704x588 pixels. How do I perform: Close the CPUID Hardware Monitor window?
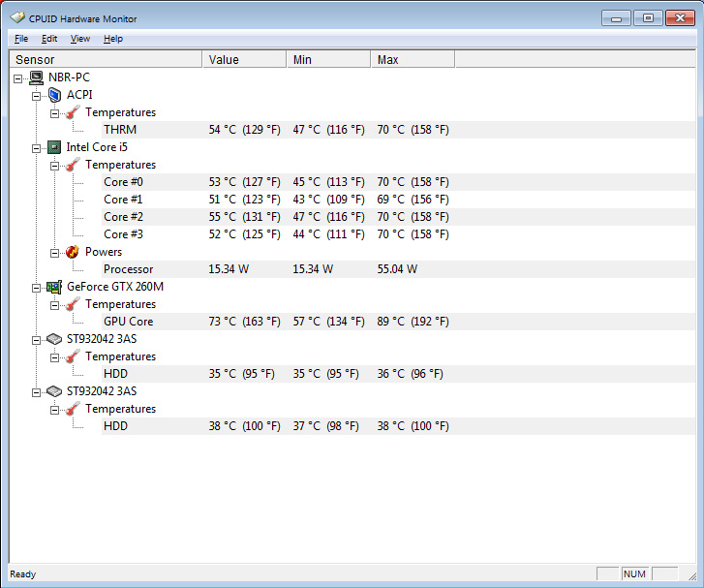click(x=680, y=18)
